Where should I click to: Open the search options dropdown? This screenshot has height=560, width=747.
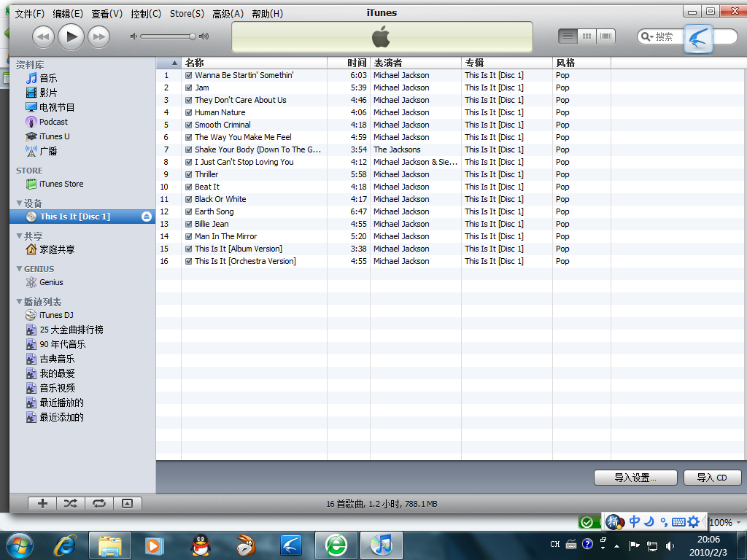click(647, 36)
